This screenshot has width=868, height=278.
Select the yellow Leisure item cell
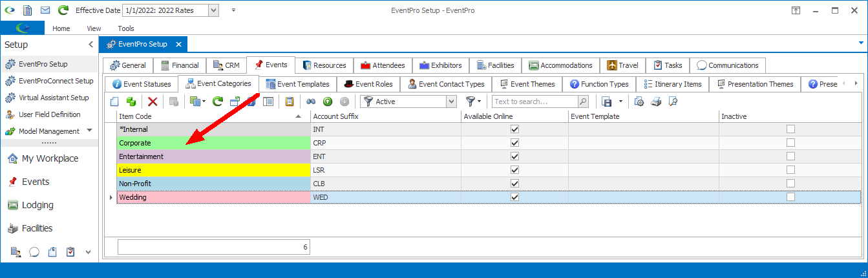point(213,170)
